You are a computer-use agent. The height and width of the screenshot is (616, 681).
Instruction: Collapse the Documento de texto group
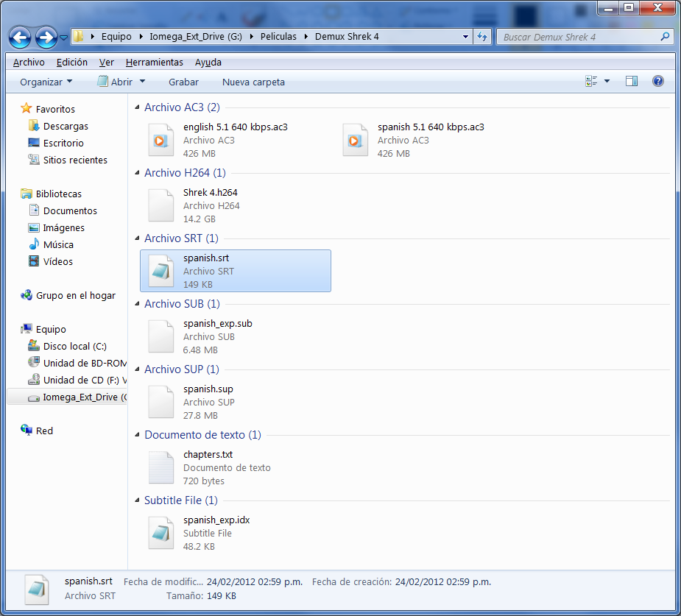coord(137,435)
